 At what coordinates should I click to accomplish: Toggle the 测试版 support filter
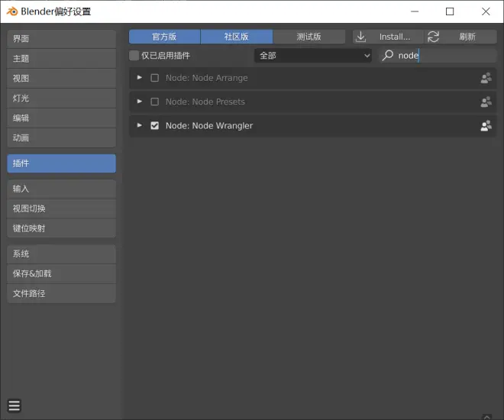(309, 37)
